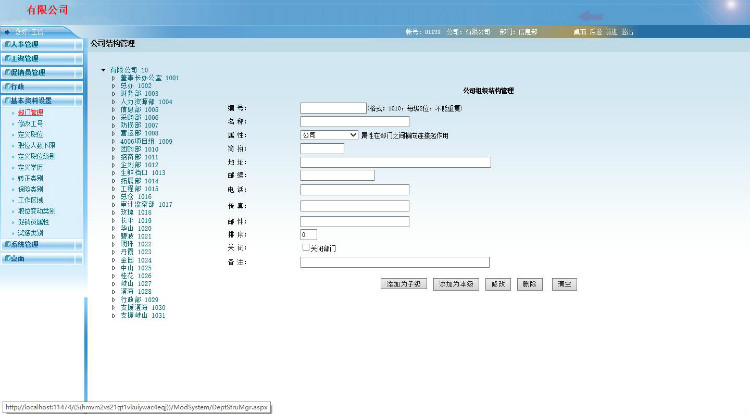Open the 促销员管理 sidebar menu
The height and width of the screenshot is (414, 750).
[42, 73]
